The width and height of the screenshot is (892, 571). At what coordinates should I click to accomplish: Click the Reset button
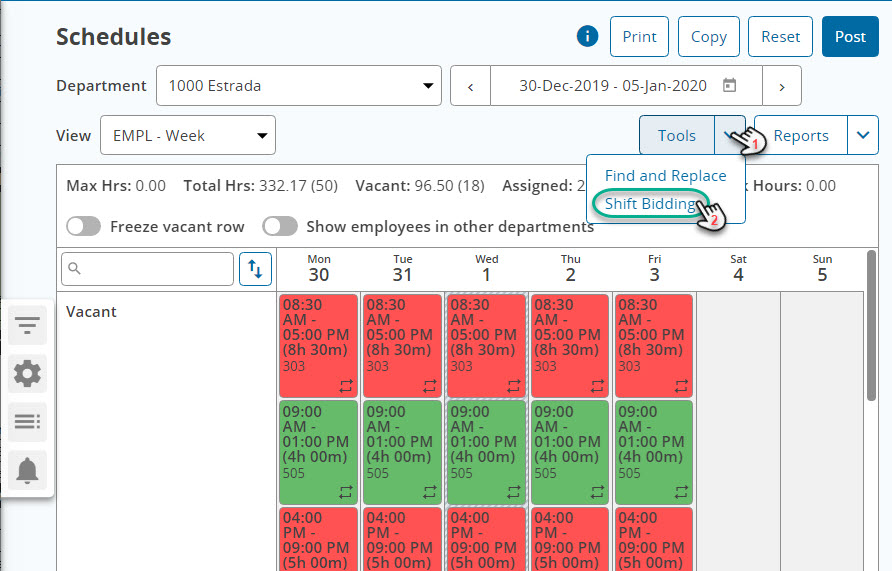point(780,37)
